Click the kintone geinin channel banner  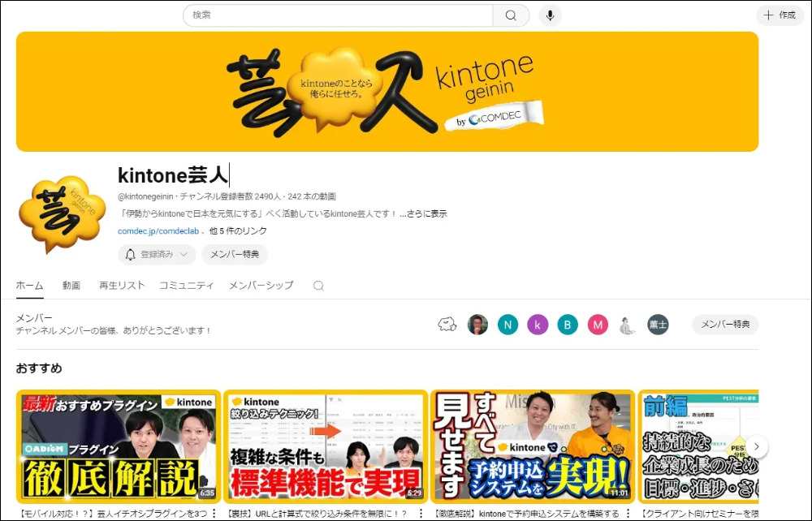[x=387, y=92]
